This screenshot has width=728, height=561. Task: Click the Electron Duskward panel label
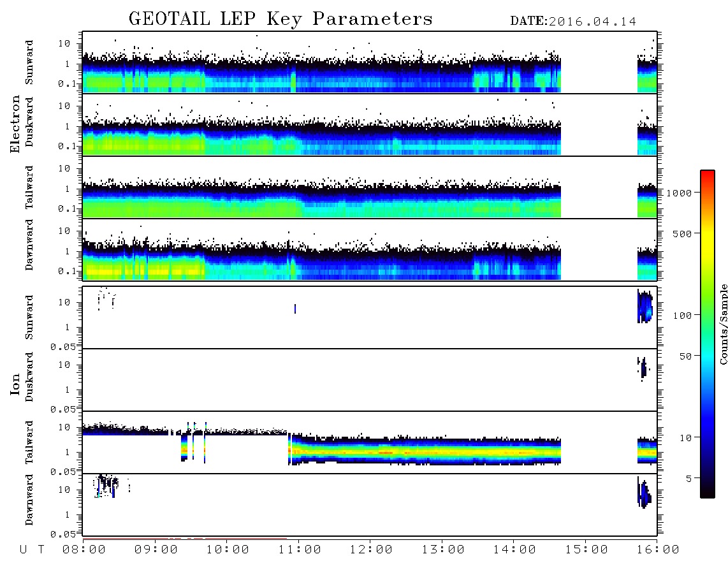tap(29, 122)
